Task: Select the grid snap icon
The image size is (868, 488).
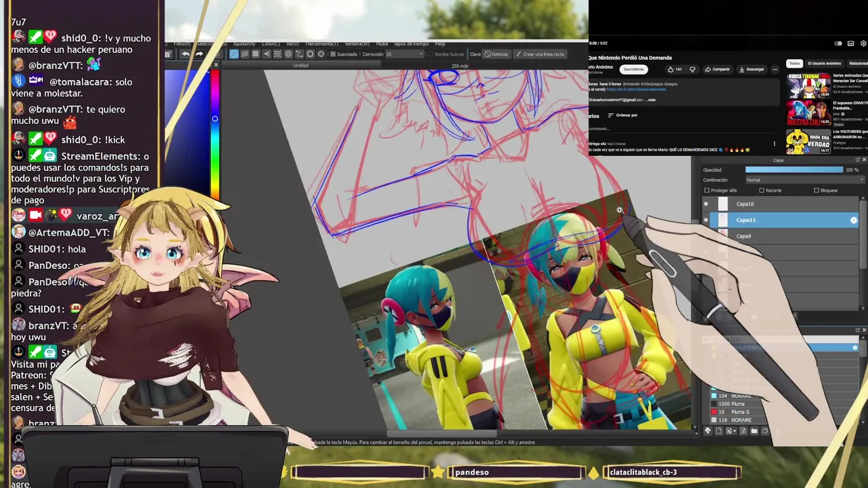Action: tap(256, 54)
